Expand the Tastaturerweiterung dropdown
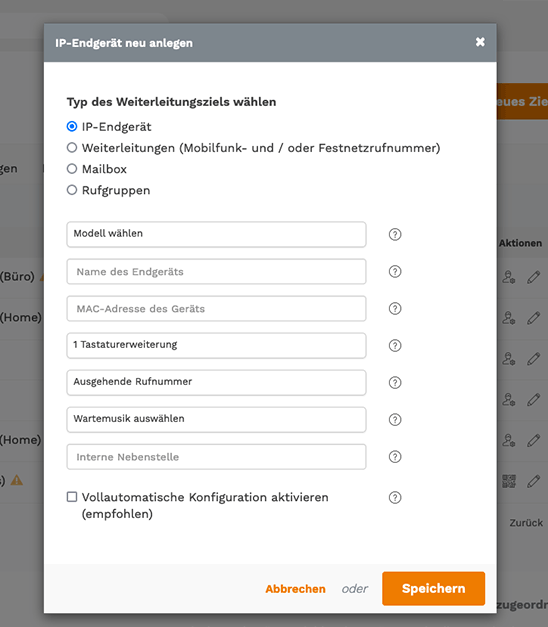 (216, 345)
